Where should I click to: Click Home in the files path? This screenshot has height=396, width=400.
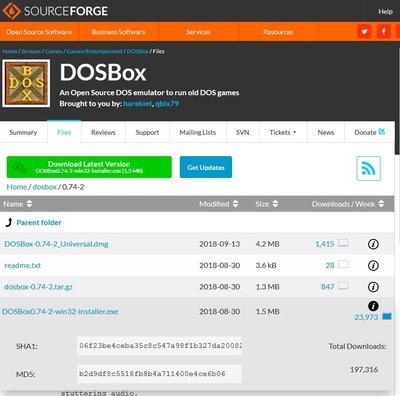pyautogui.click(x=17, y=187)
